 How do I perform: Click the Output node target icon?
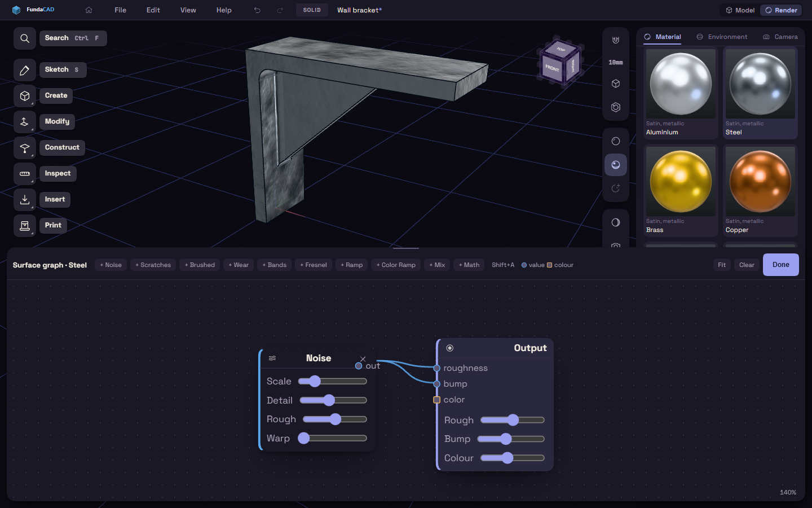pyautogui.click(x=450, y=348)
